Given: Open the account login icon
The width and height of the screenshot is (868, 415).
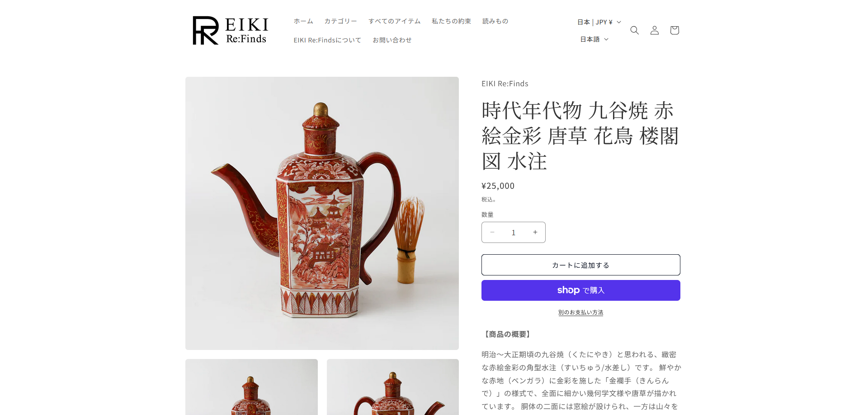Looking at the screenshot, I should (654, 30).
